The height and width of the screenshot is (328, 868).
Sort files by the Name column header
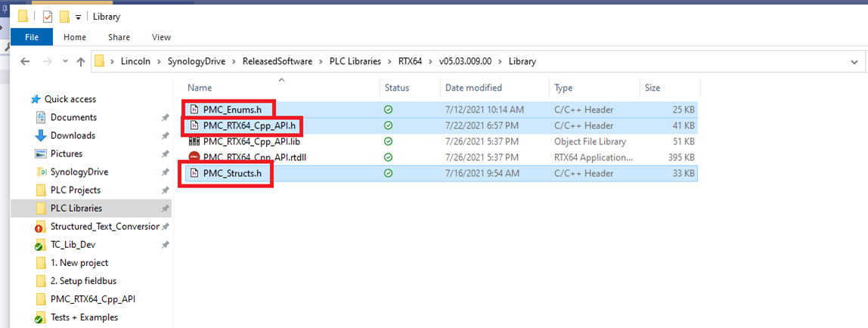click(x=200, y=88)
